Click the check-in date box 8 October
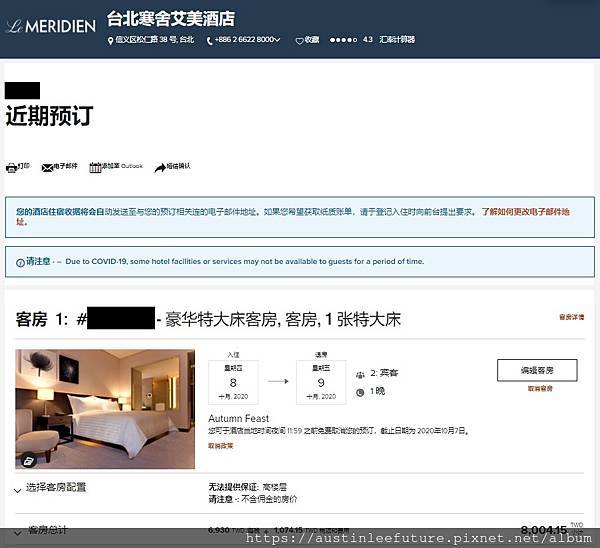The height and width of the screenshot is (548, 600). click(x=233, y=382)
